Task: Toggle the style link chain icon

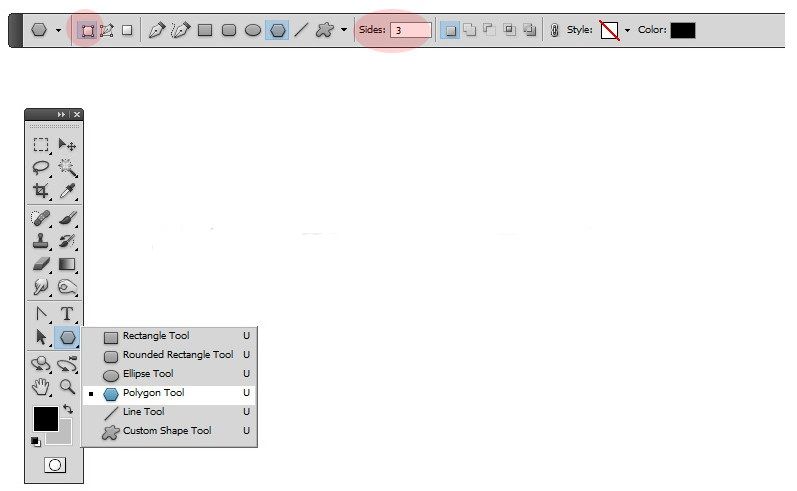Action: [555, 30]
